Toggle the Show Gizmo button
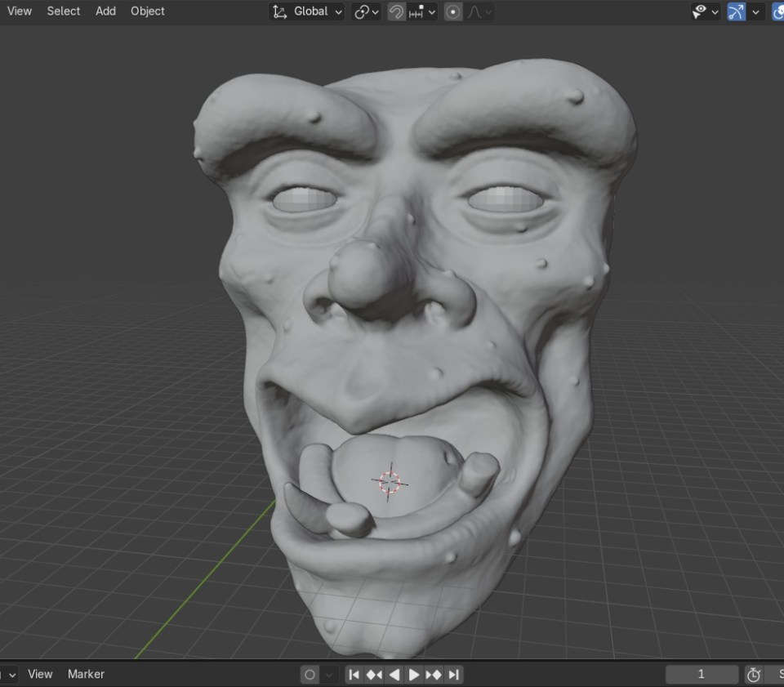The height and width of the screenshot is (687, 784). click(x=736, y=11)
